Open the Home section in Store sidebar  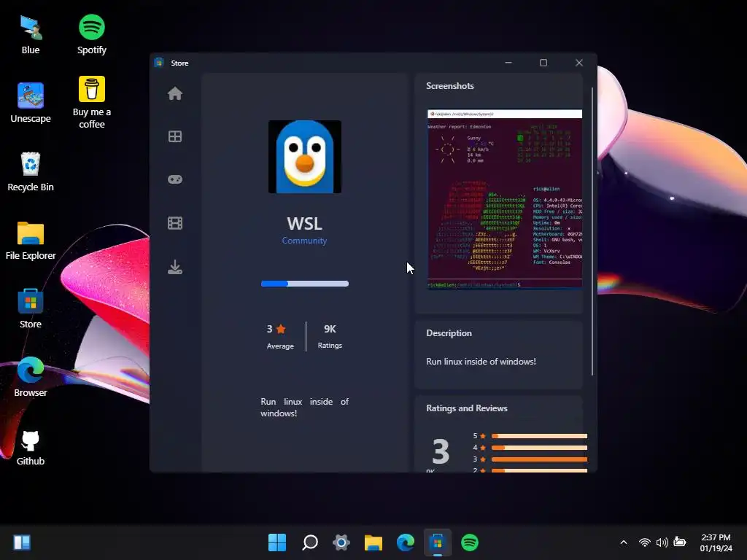pos(175,93)
